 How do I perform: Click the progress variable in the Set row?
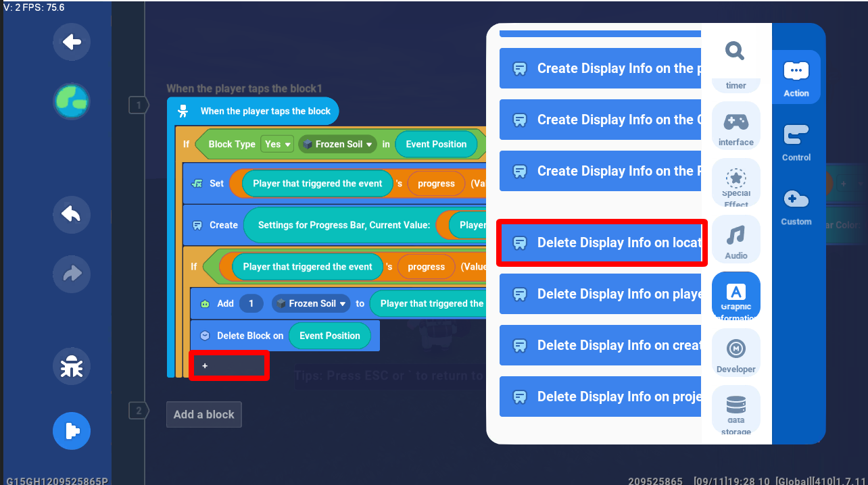(436, 183)
